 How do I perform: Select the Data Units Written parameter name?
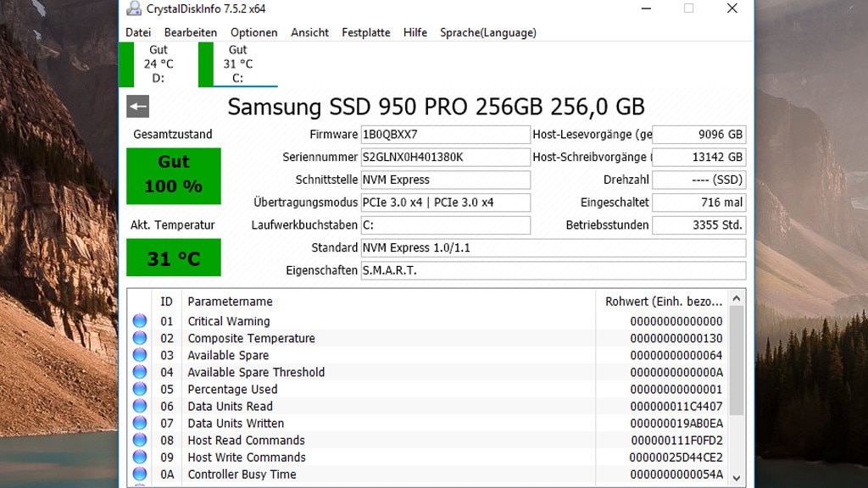(x=236, y=424)
